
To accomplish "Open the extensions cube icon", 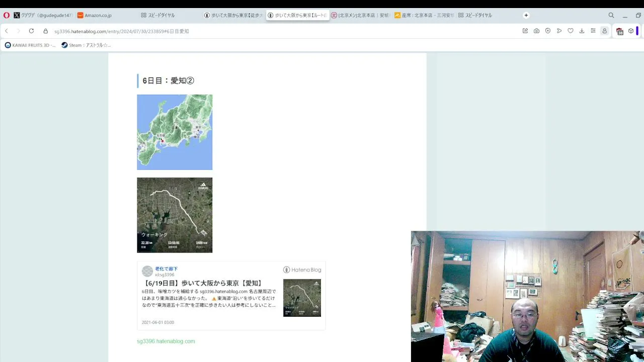I will pyautogui.click(x=631, y=31).
